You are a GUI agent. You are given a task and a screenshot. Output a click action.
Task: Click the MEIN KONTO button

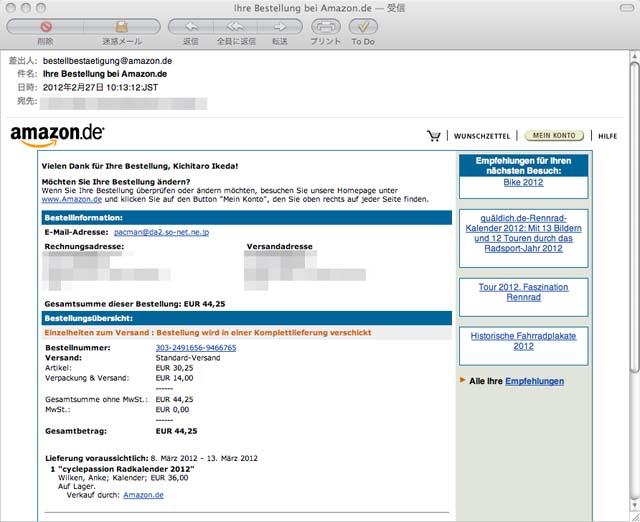coord(554,135)
